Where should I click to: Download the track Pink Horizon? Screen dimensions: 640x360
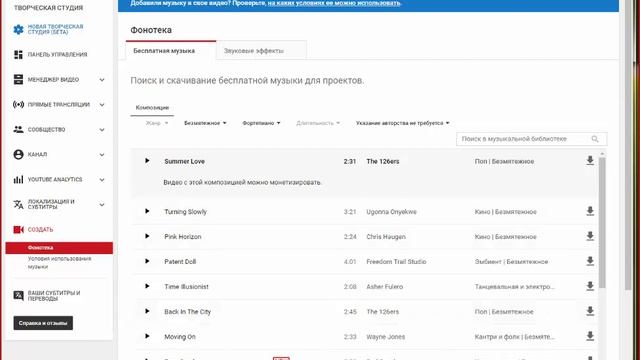click(590, 236)
